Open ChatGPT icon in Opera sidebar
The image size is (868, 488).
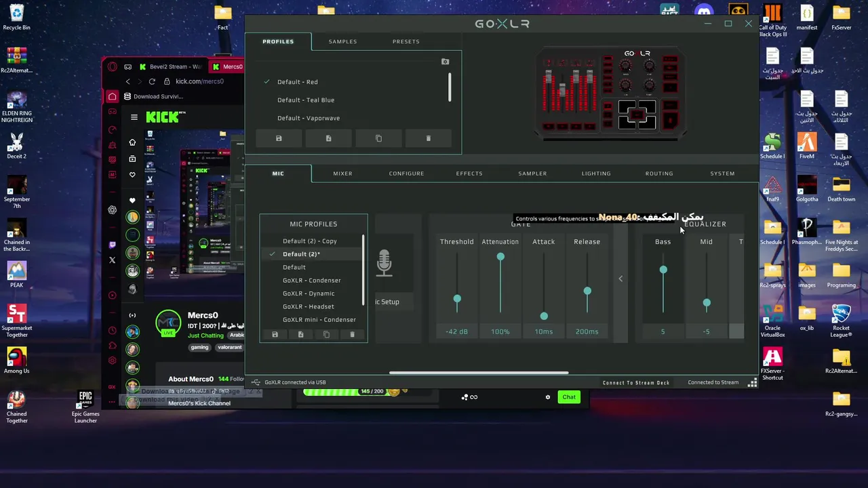tap(113, 210)
